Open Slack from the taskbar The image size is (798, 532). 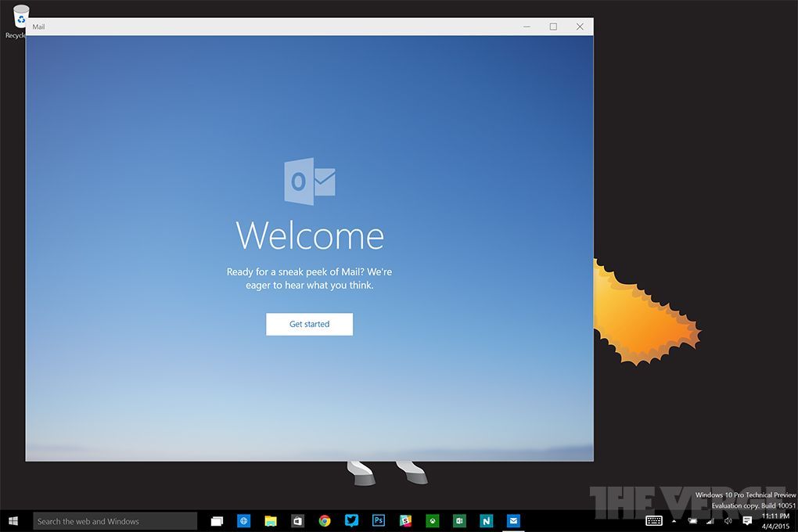pyautogui.click(x=405, y=520)
